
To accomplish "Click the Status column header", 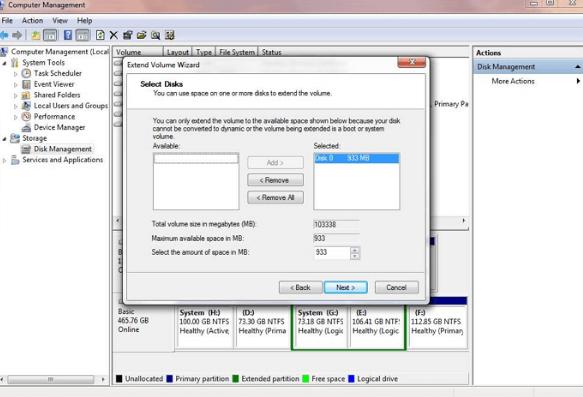I will click(x=271, y=52).
